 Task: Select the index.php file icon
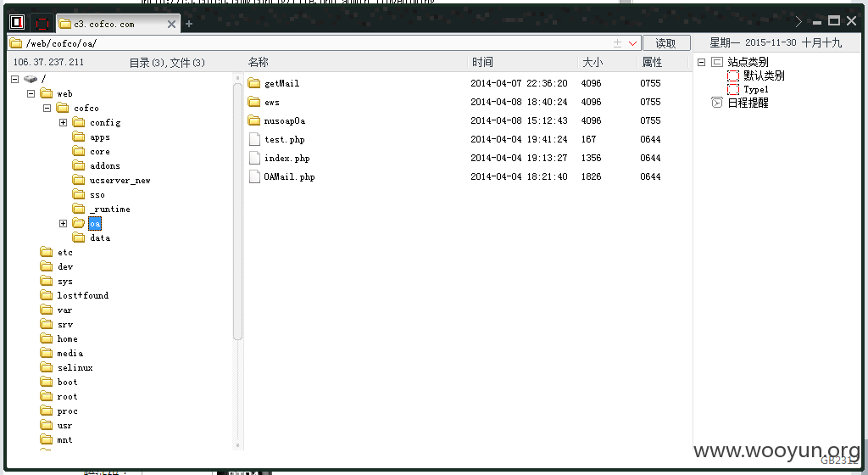pos(254,158)
